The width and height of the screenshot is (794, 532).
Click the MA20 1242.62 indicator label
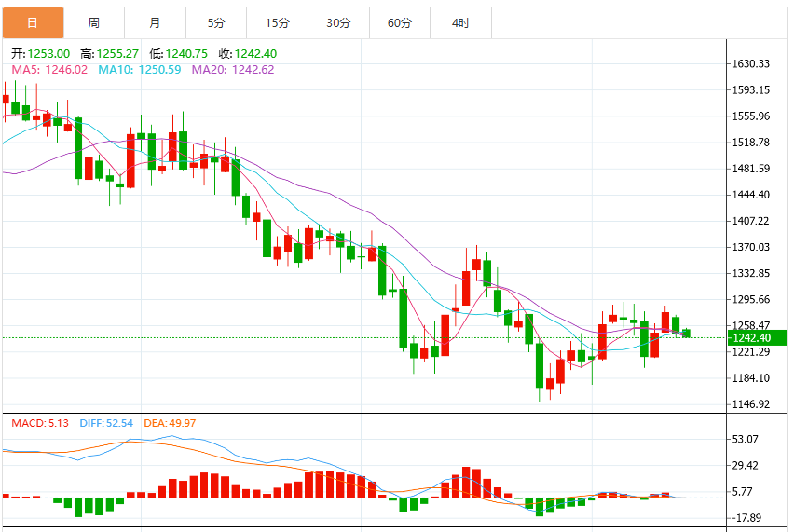233,69
